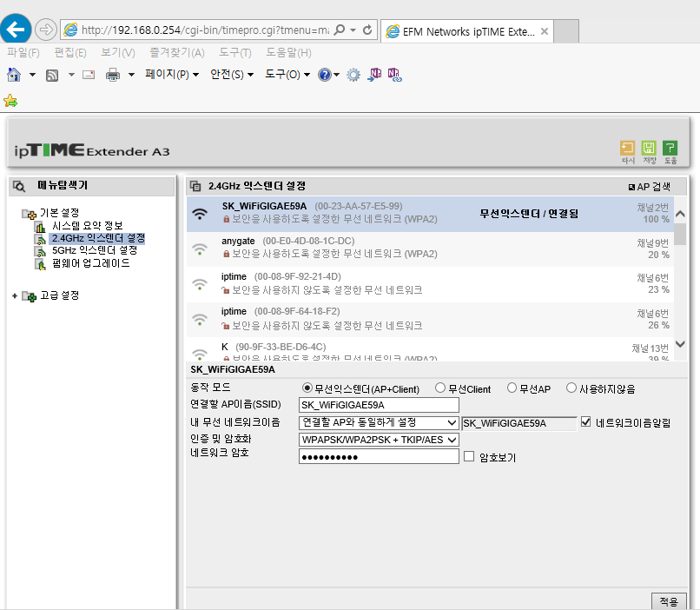Open the 보기(V) menu

point(118,53)
